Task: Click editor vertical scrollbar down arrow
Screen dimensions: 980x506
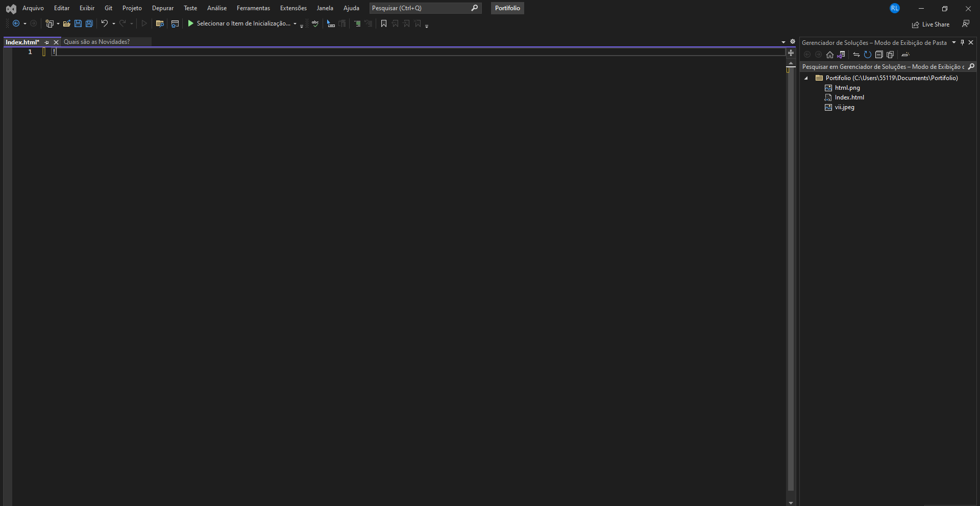Action: coord(791,502)
